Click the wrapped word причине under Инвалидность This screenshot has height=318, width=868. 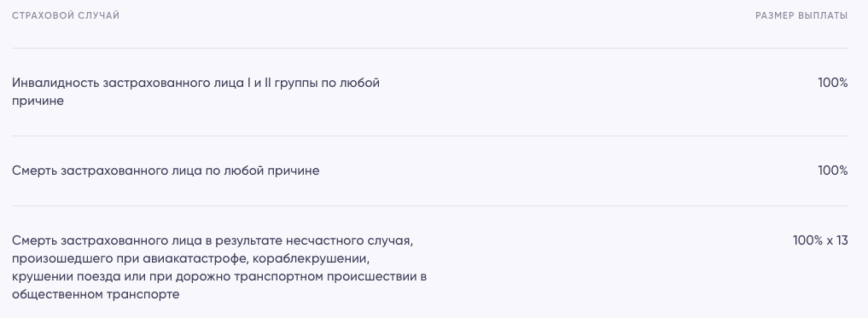pyautogui.click(x=38, y=101)
